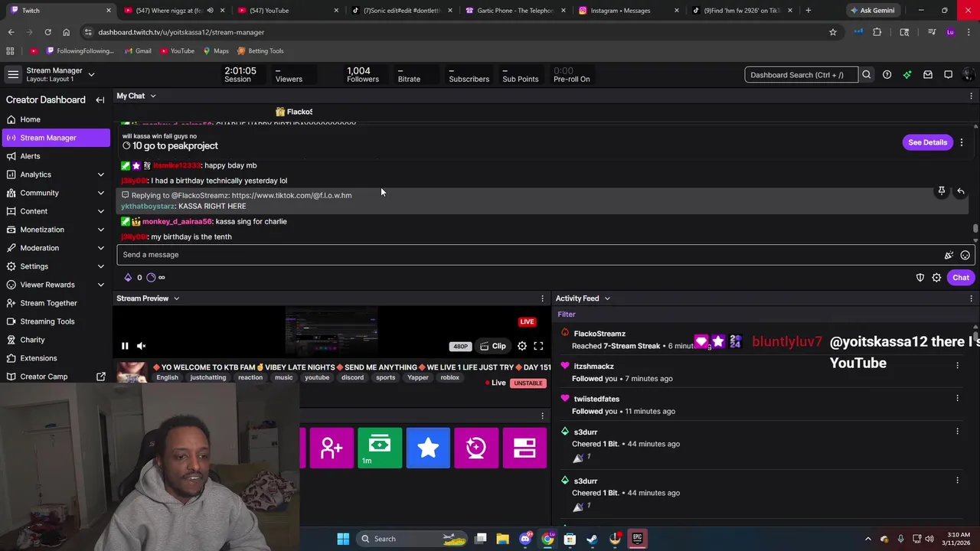Screen dimensions: 980x551
Task: Open options for twiistedfates follow event
Action: 957,398
